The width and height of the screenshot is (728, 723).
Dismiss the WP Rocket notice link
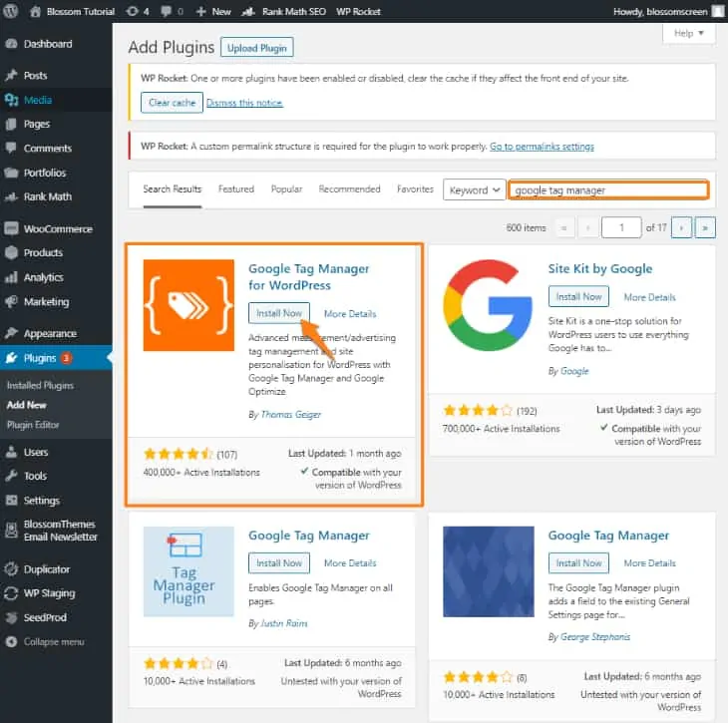point(244,103)
